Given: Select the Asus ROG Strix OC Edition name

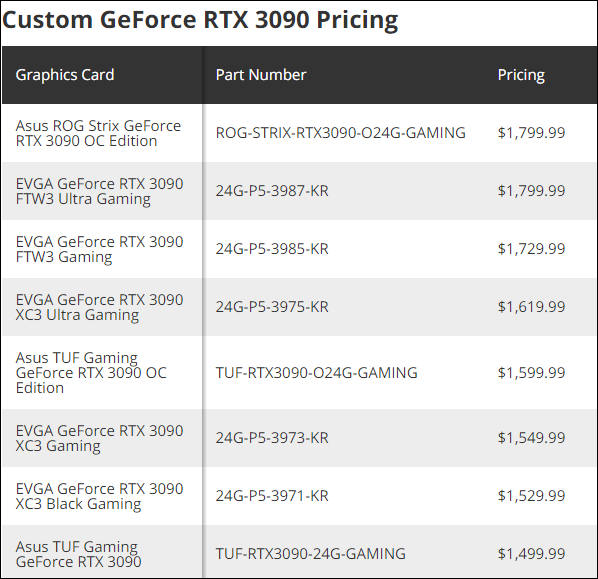Looking at the screenshot, I should click(x=98, y=133).
